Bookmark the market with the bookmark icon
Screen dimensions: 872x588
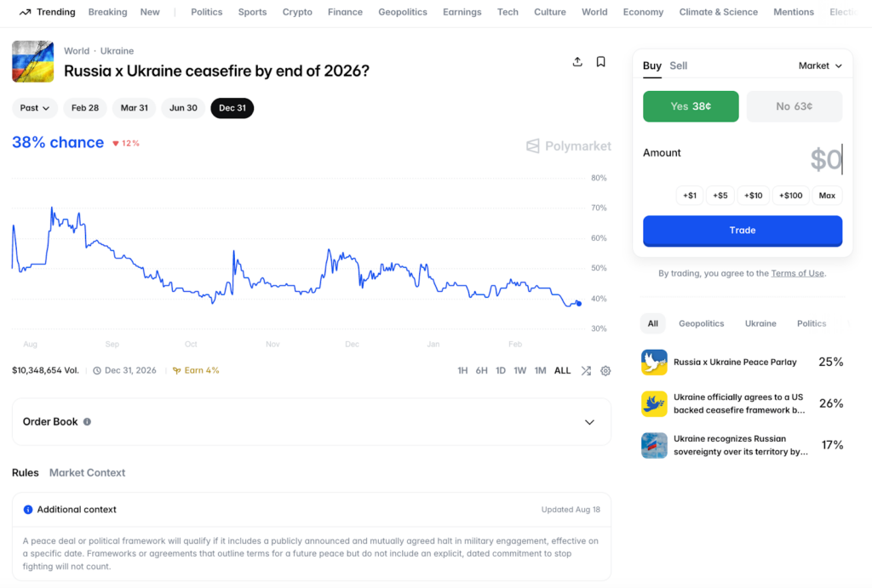[x=600, y=61]
